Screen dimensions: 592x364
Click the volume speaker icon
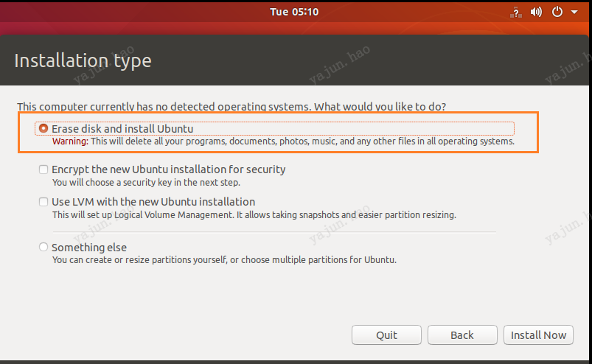(x=536, y=12)
